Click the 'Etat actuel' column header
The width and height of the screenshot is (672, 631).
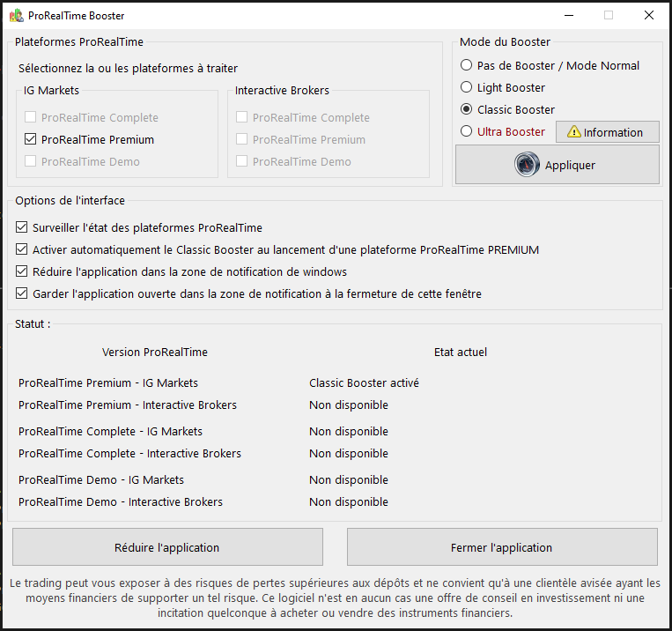tap(461, 353)
